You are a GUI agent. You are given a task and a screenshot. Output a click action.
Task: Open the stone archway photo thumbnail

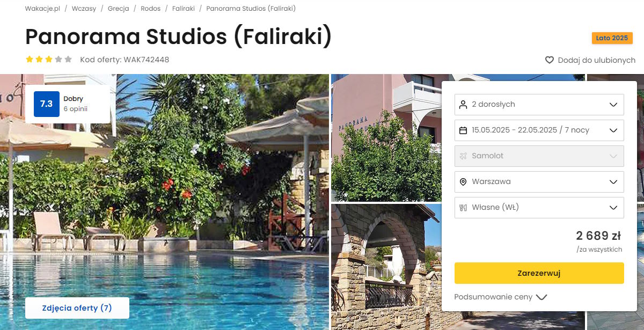pos(385,267)
